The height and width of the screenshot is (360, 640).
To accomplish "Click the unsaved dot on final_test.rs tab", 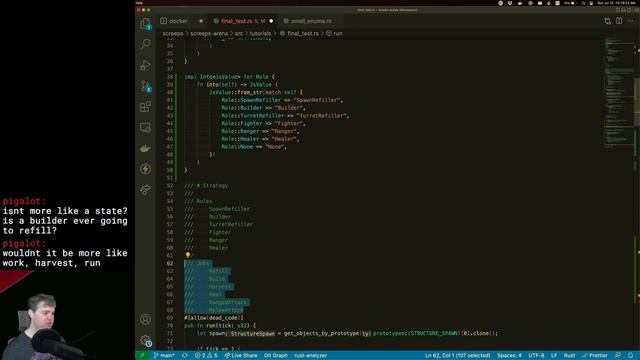I will pyautogui.click(x=271, y=21).
